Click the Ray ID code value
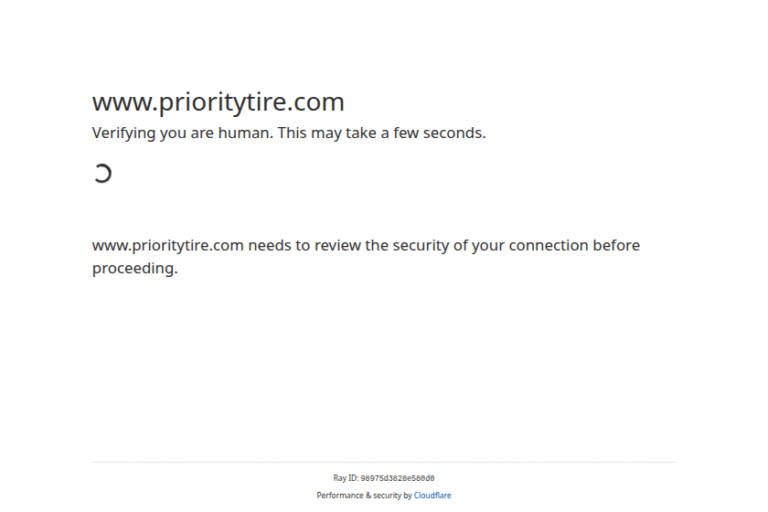The height and width of the screenshot is (512, 768). 397,478
